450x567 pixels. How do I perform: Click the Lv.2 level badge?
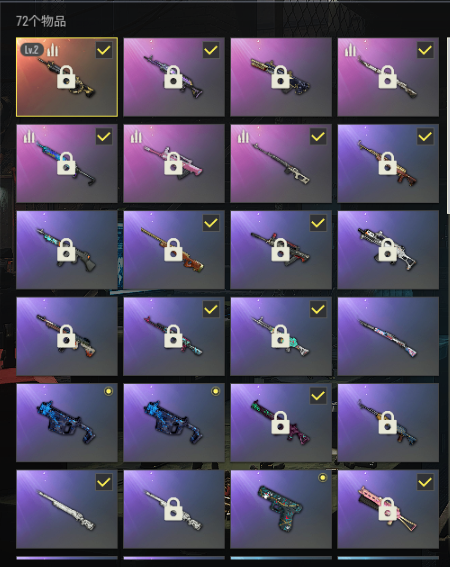pos(32,50)
